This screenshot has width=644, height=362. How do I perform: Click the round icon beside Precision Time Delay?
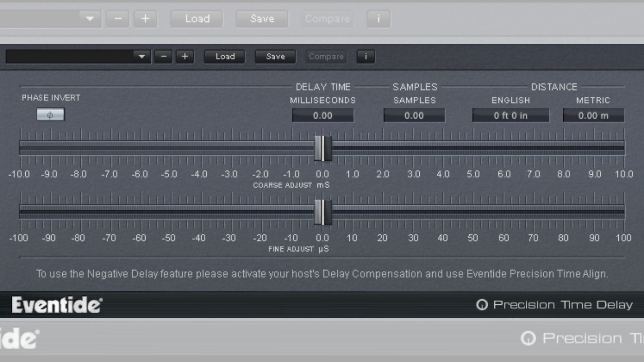[482, 305]
